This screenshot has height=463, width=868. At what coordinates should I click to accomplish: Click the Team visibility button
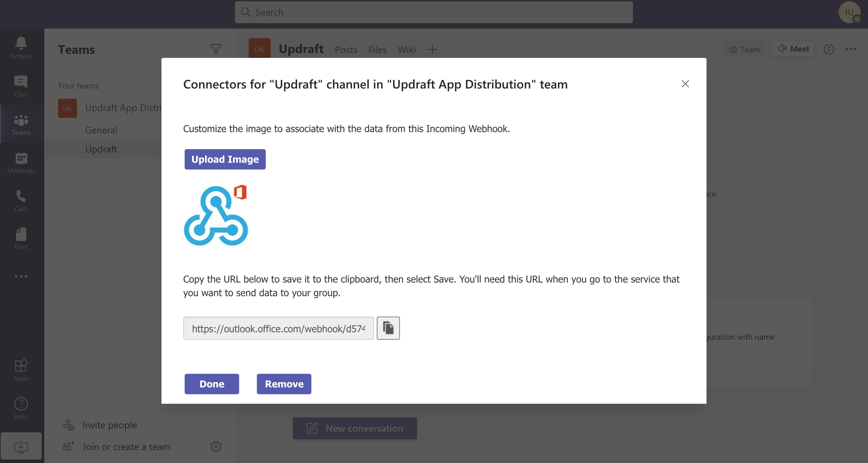[744, 49]
